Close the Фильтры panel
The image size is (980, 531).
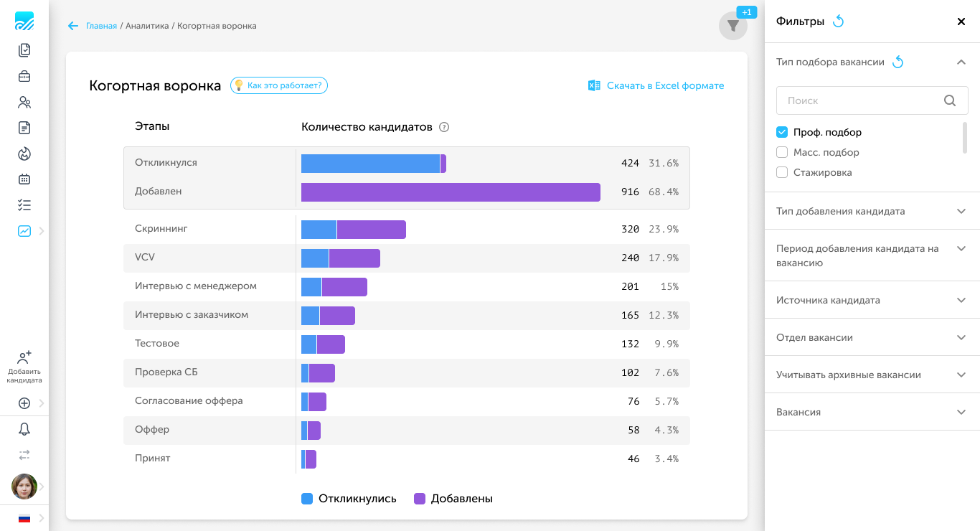click(x=961, y=22)
